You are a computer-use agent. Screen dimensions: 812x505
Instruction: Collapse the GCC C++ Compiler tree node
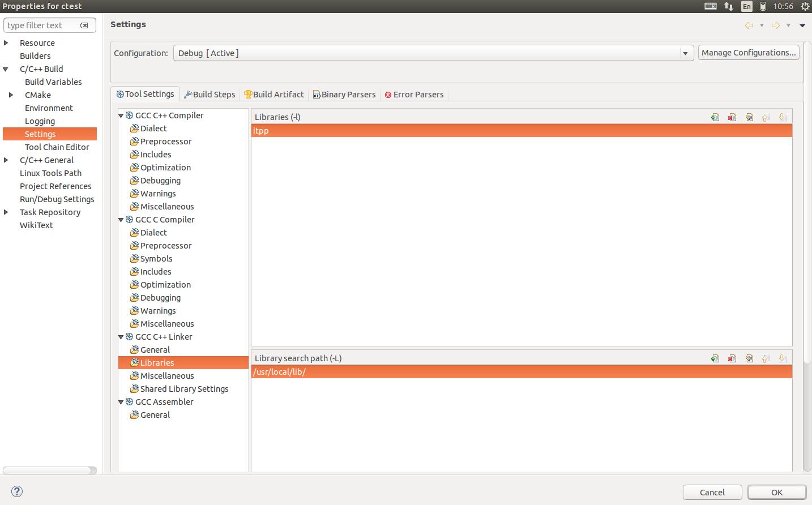pos(121,115)
